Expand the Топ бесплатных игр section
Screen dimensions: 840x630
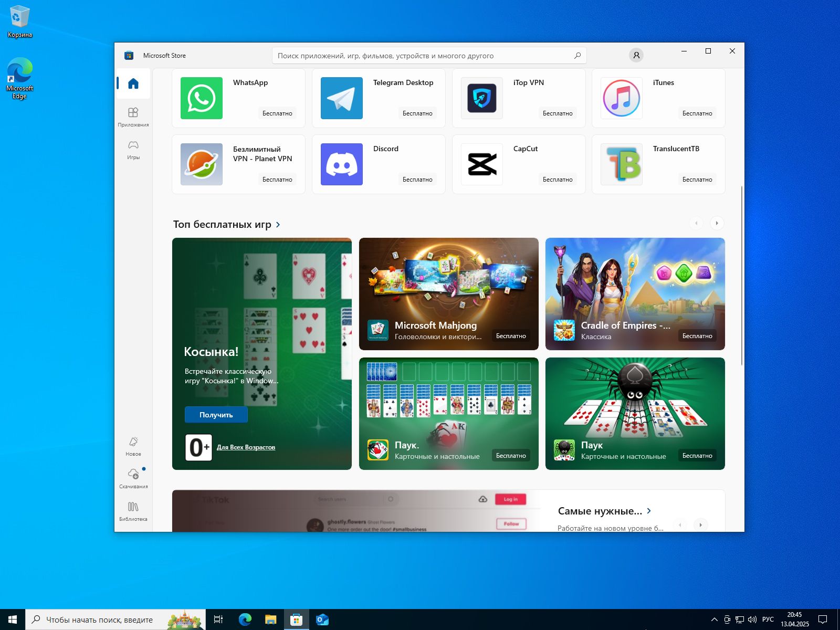(278, 225)
